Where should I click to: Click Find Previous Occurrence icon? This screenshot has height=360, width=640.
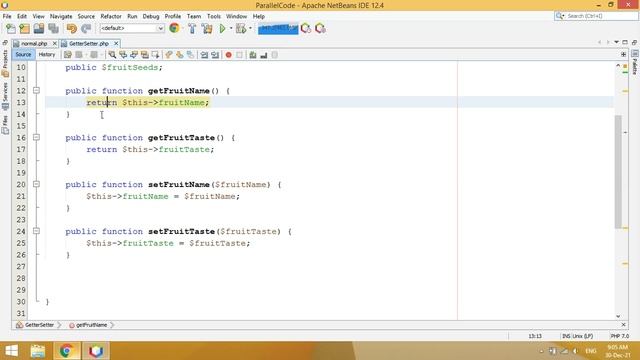(123, 55)
